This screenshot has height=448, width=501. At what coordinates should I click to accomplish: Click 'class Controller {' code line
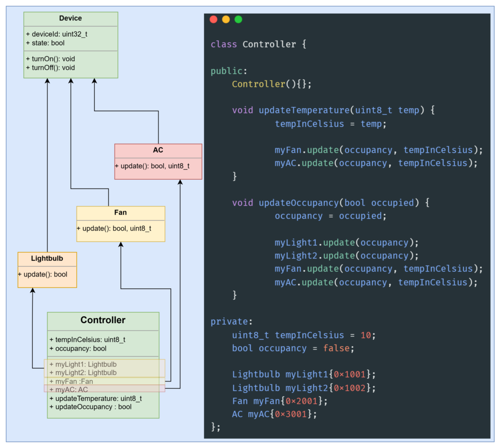[x=258, y=44]
